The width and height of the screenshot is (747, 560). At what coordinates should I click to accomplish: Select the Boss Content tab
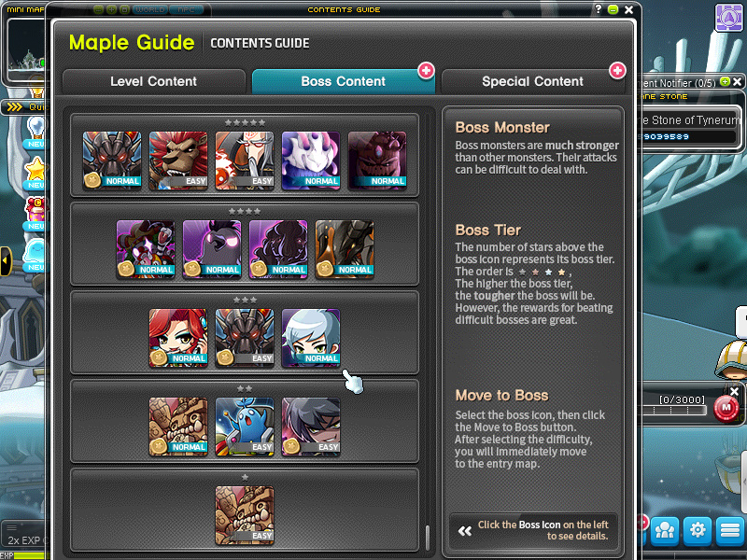(x=343, y=81)
